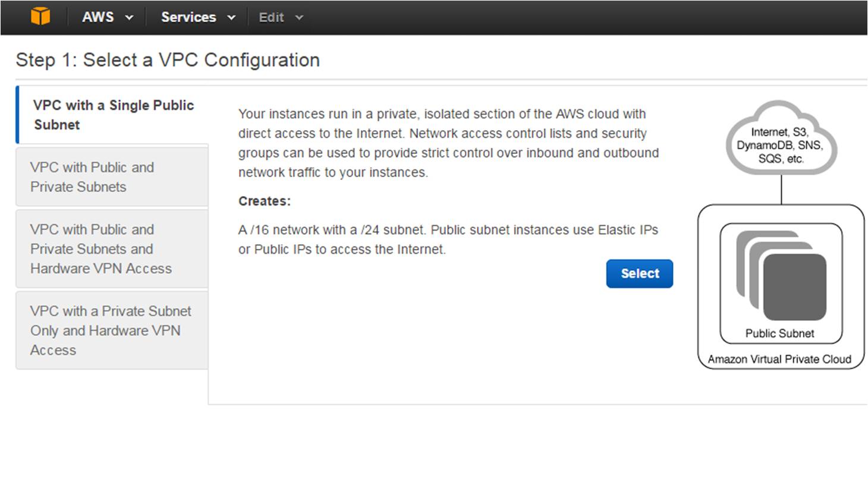Open the Services menu label
The width and height of the screenshot is (868, 477).
point(188,17)
